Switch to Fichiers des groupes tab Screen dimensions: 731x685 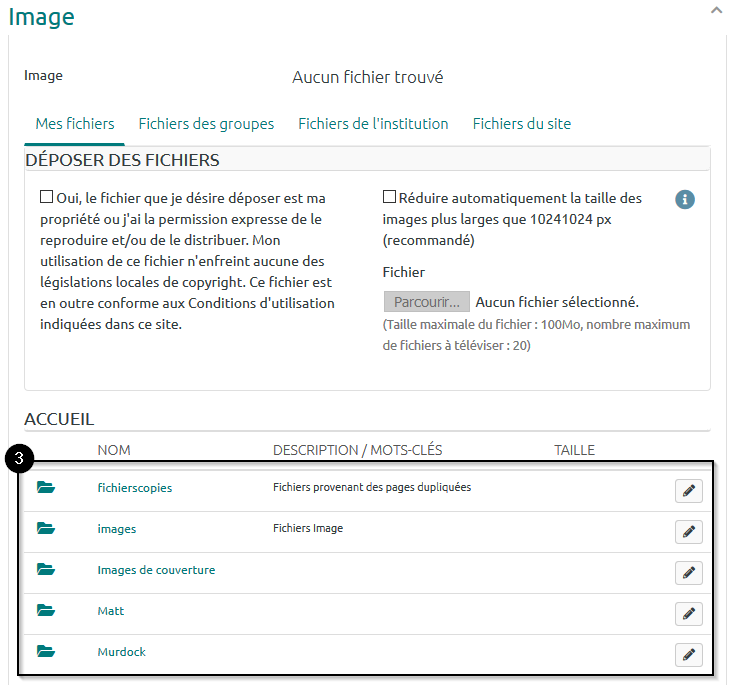pos(206,124)
